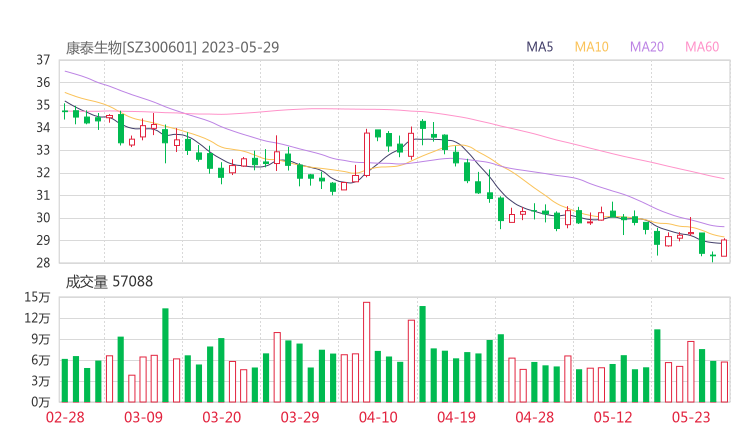The height and width of the screenshot is (440, 740).
Task: Click the volume axis label 3万
Action: (x=41, y=381)
